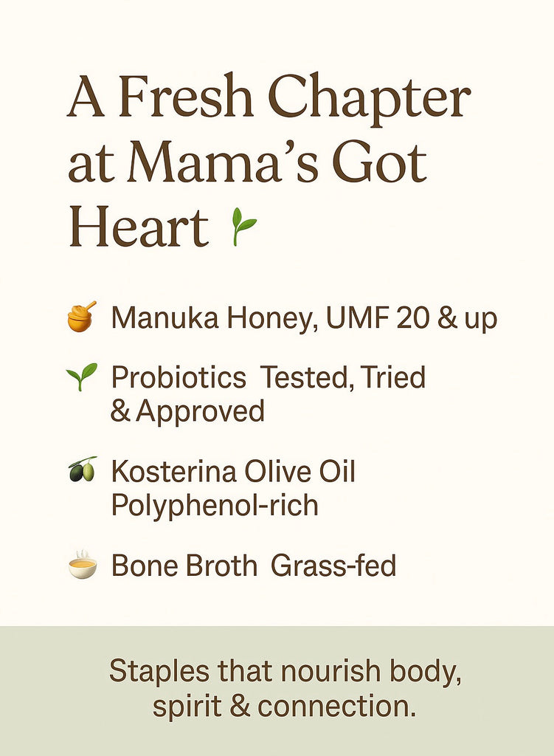Click the "Grass-fed" label

pos(333,566)
